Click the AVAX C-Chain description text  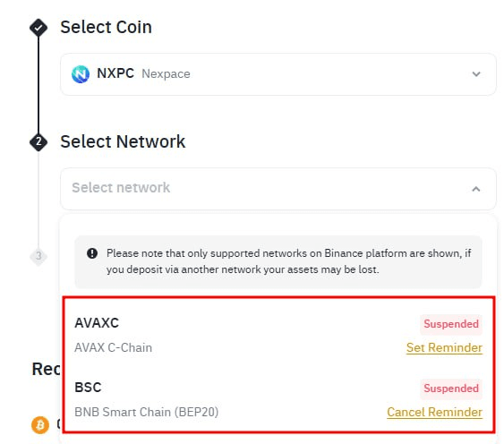[x=113, y=347]
